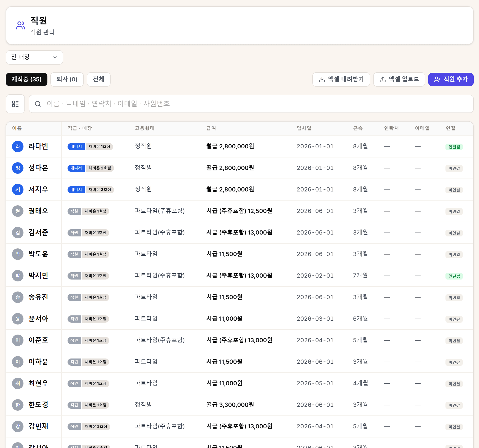Click 권태오's 직원 role badge
Image resolution: width=479 pixels, height=448 pixels.
click(74, 211)
